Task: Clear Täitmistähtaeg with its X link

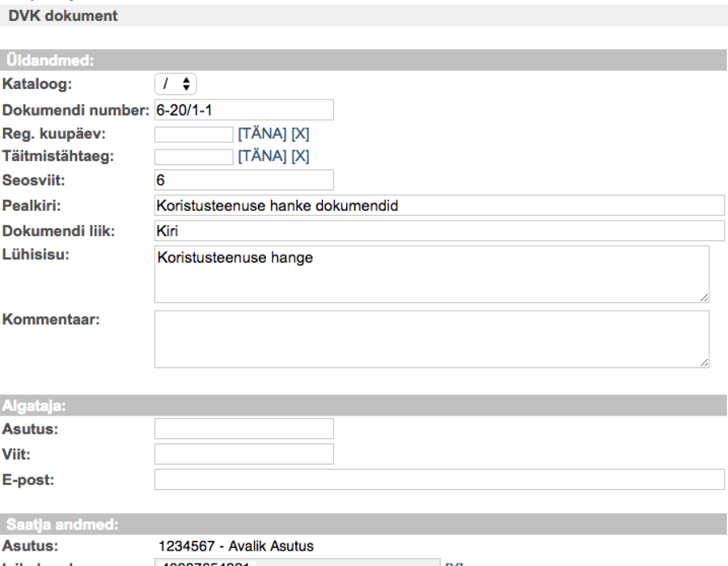Action: pyautogui.click(x=300, y=156)
